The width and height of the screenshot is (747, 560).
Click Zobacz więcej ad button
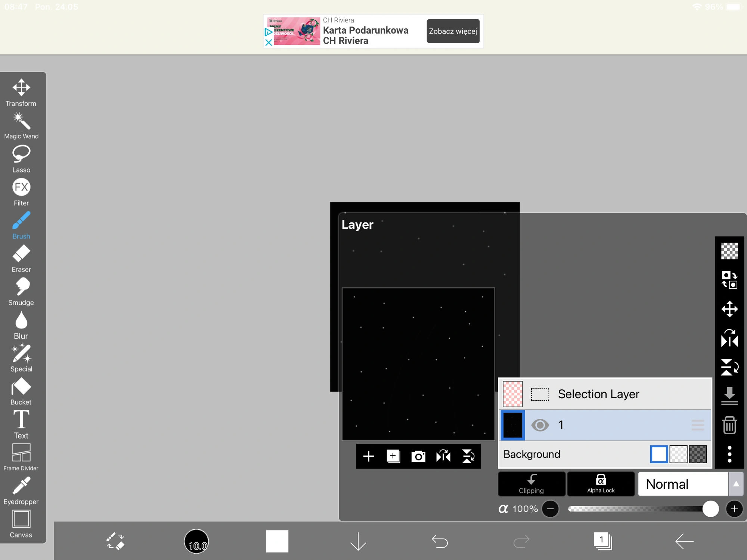[x=453, y=31]
